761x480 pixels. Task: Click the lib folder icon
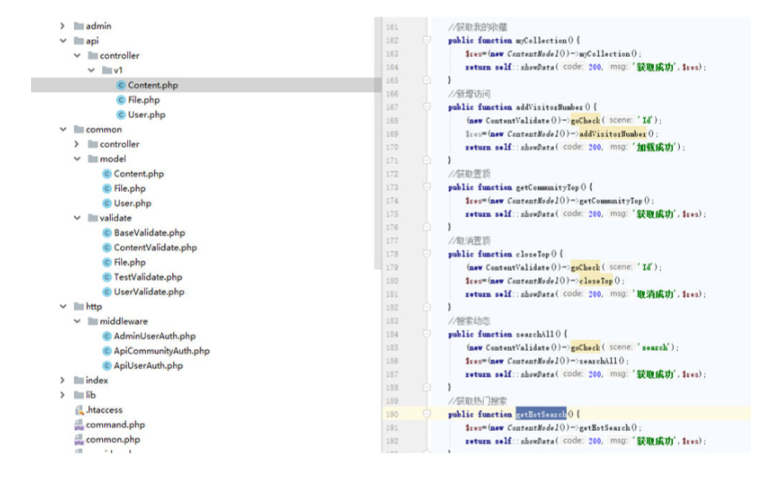click(78, 395)
